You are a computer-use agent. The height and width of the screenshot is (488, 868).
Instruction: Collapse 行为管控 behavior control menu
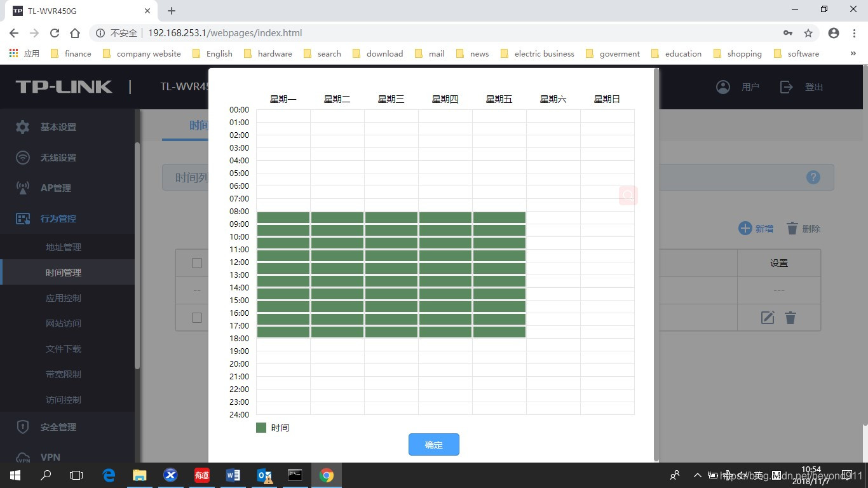[x=67, y=219]
